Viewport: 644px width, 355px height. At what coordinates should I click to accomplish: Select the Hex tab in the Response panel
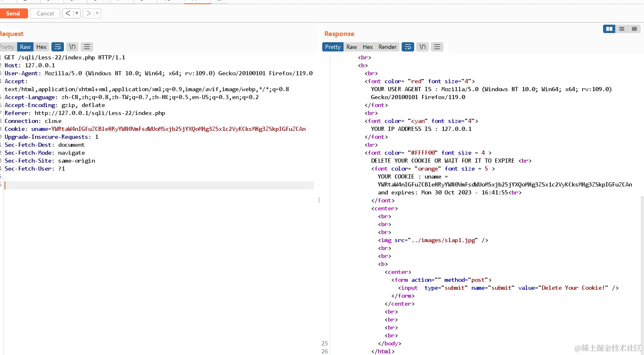click(368, 47)
